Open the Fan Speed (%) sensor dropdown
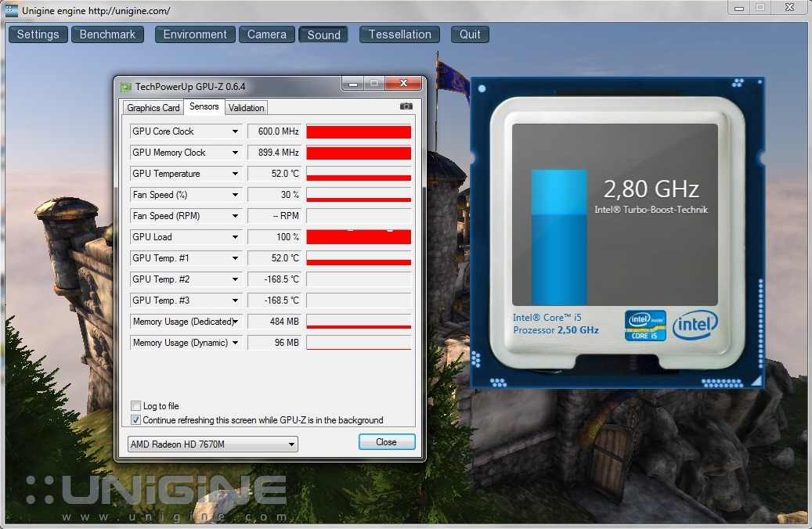This screenshot has width=812, height=529. 235,195
